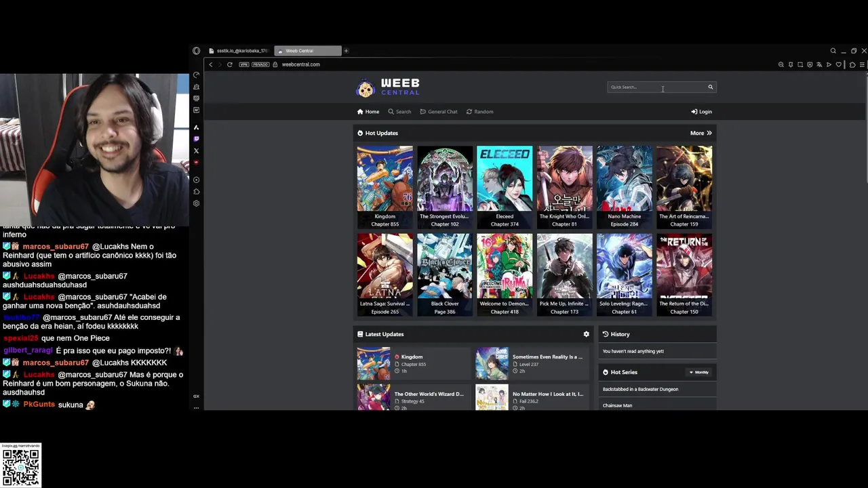This screenshot has height=488, width=868.
Task: Select the Weeb Central browser tab
Action: pos(308,51)
